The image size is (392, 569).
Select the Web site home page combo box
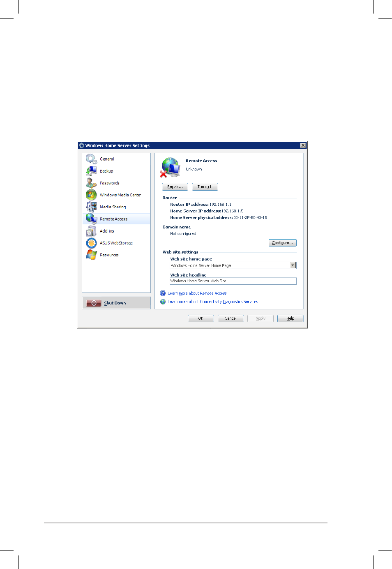tap(233, 265)
